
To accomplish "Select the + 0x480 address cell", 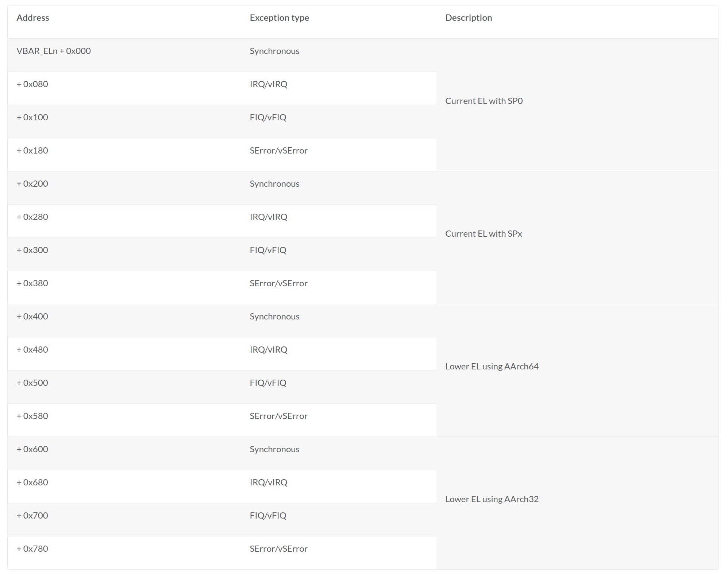I will [32, 350].
